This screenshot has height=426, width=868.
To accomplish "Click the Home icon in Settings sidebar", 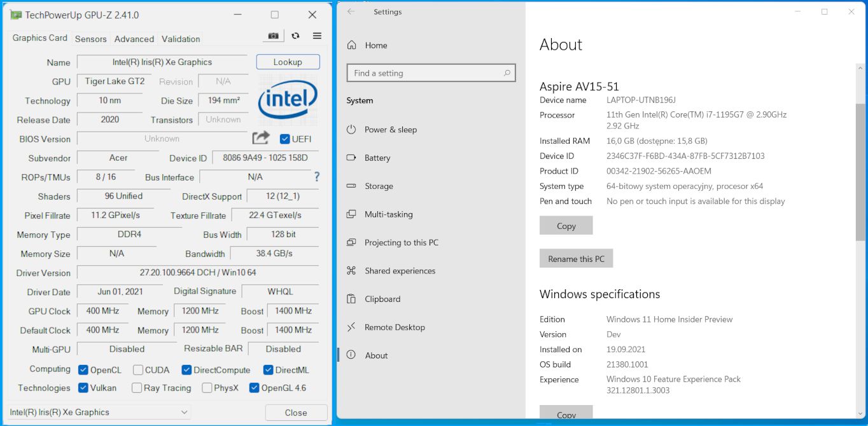I will pos(351,45).
